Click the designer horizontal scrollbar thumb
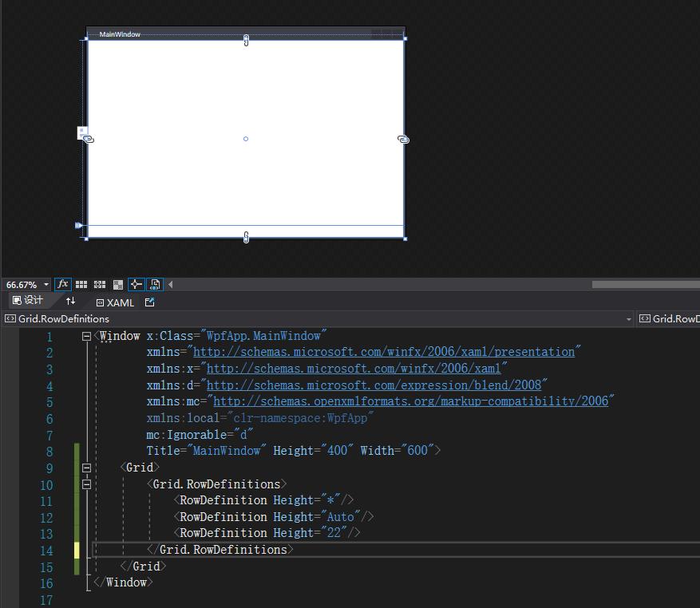The image size is (700, 608). click(646, 285)
